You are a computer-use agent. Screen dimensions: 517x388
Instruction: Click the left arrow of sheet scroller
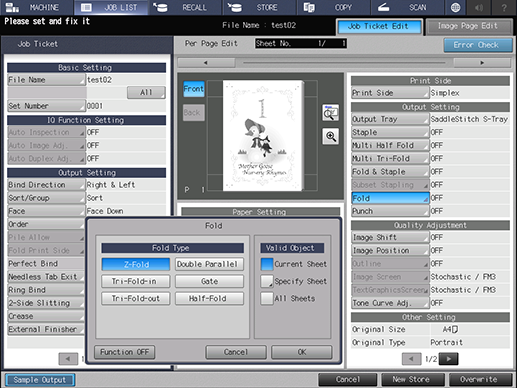click(x=206, y=63)
